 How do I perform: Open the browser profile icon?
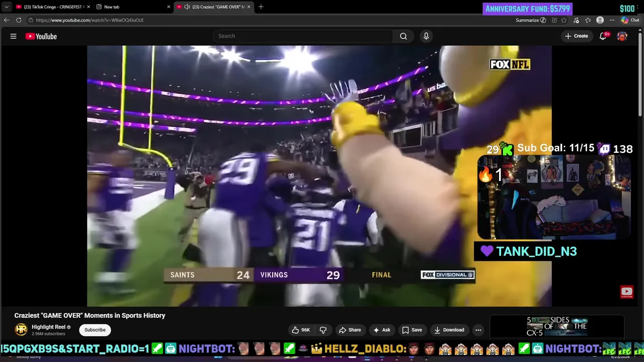coord(600,20)
